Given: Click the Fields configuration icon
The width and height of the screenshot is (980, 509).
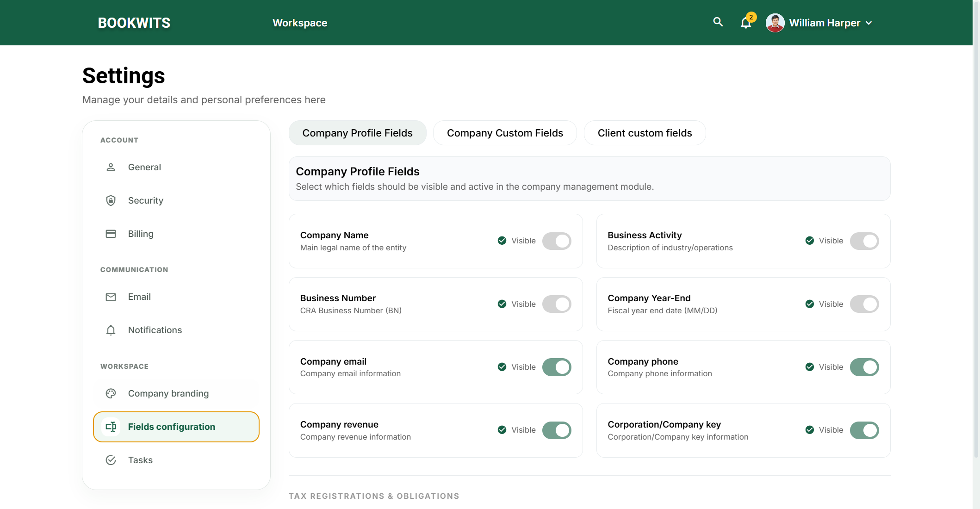Looking at the screenshot, I should click(x=111, y=427).
